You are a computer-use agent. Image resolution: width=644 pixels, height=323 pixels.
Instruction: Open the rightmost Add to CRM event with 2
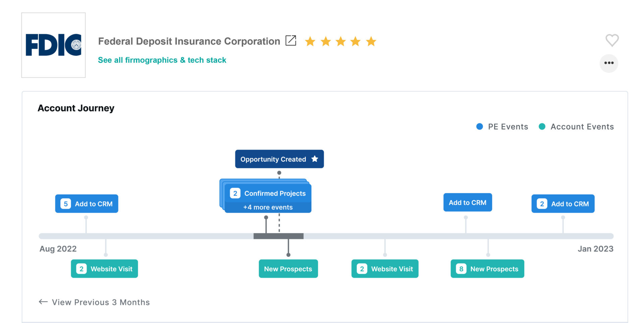563,204
